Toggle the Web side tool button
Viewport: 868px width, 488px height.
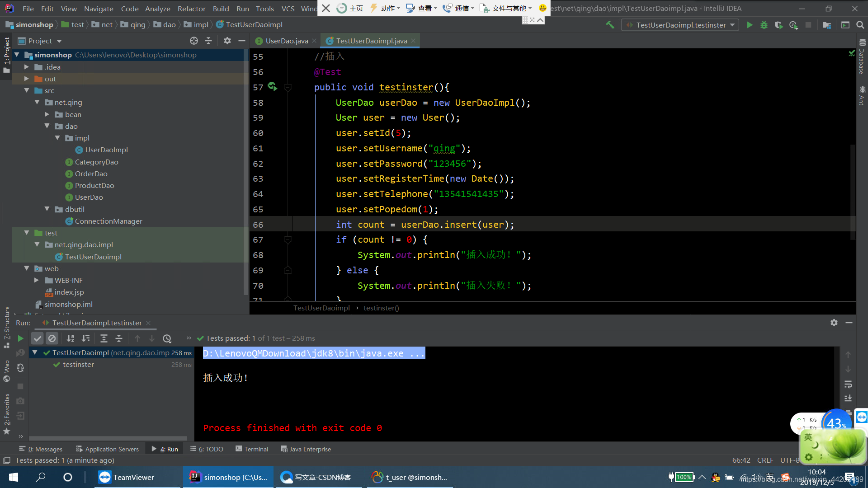pos(6,371)
